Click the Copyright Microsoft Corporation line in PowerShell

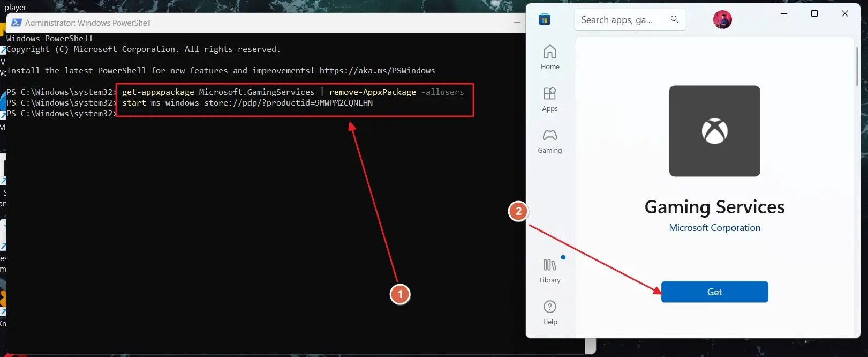pyautogui.click(x=144, y=49)
